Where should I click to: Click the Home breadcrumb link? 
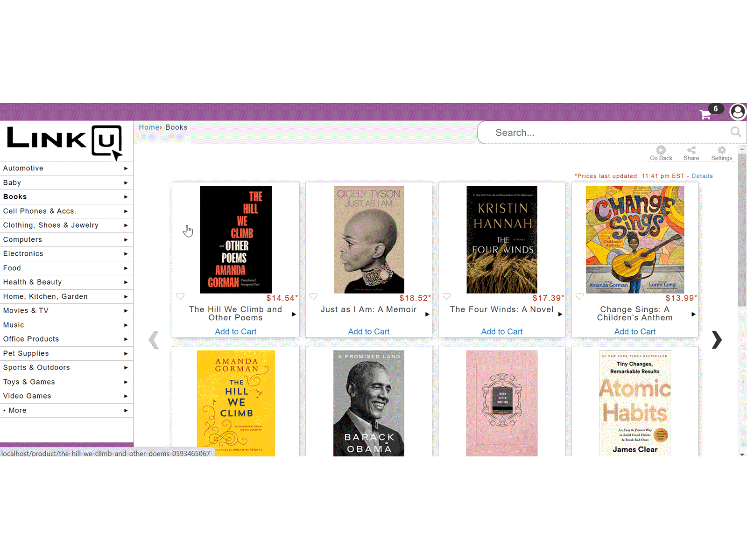tap(149, 127)
